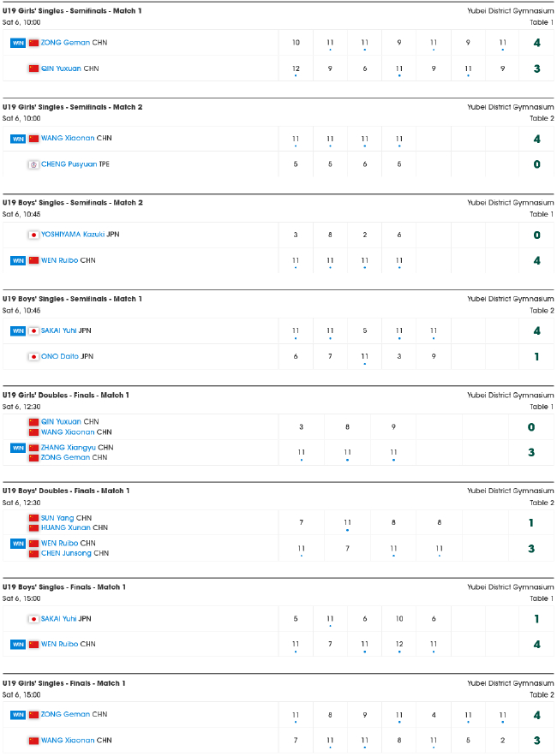Open QIN Yuxuan link in Girls' Semifinals Match 1
Screen dimensions: 557x756
pyautogui.click(x=61, y=68)
